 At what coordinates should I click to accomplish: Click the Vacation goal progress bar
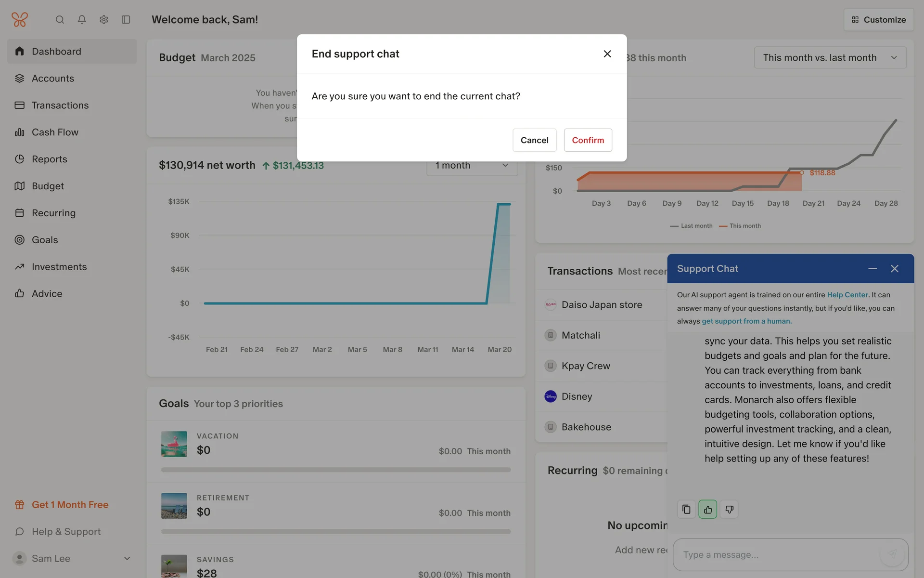pos(335,470)
